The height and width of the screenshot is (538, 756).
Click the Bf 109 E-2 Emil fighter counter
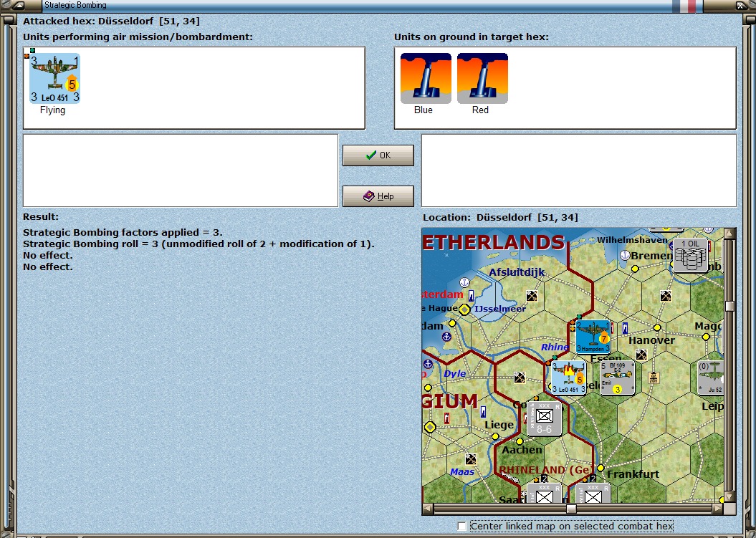click(x=617, y=378)
